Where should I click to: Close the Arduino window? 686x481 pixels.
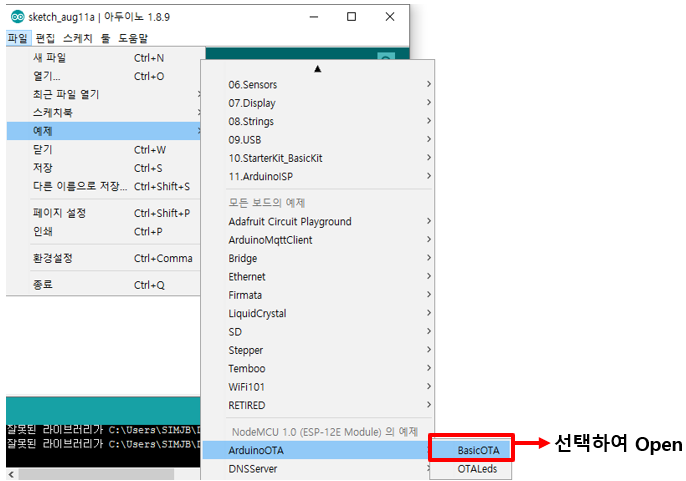(390, 17)
